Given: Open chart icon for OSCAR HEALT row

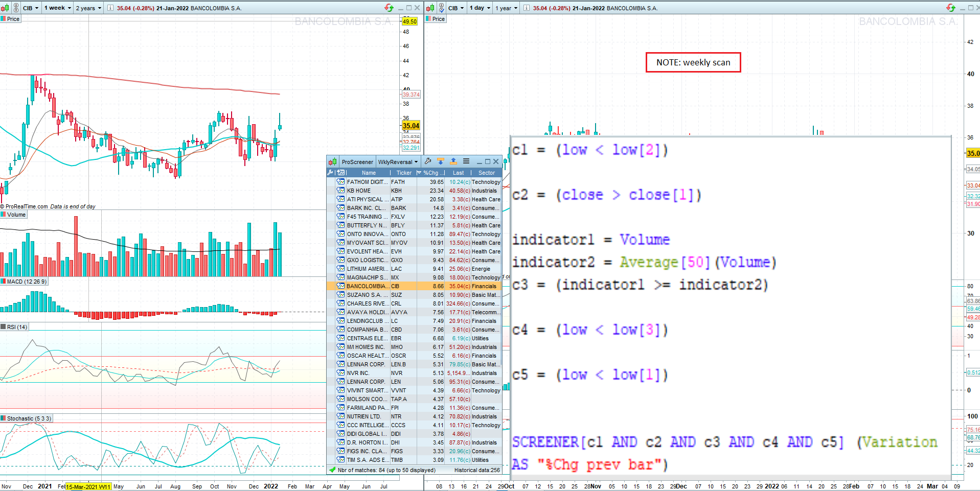Looking at the screenshot, I should click(x=340, y=356).
